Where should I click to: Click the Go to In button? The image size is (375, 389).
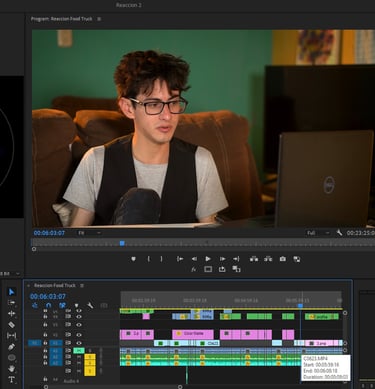tap(180, 259)
